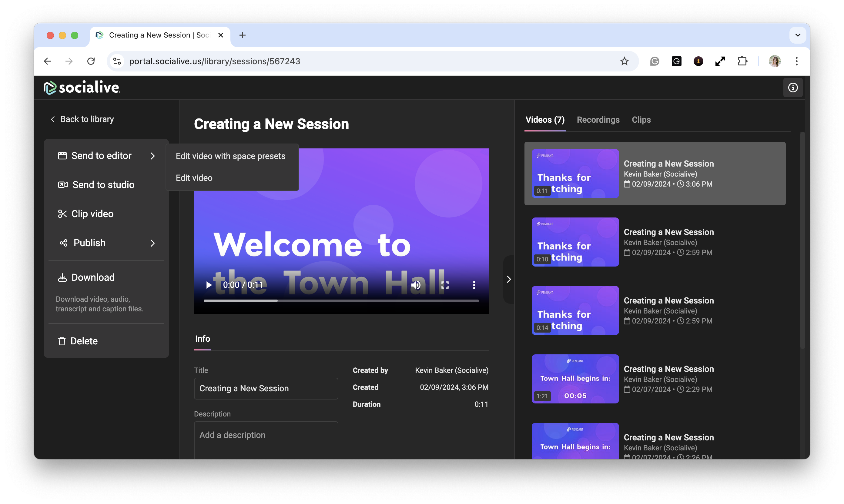
Task: Collapse the right videos panel using its arrow
Action: (508, 279)
